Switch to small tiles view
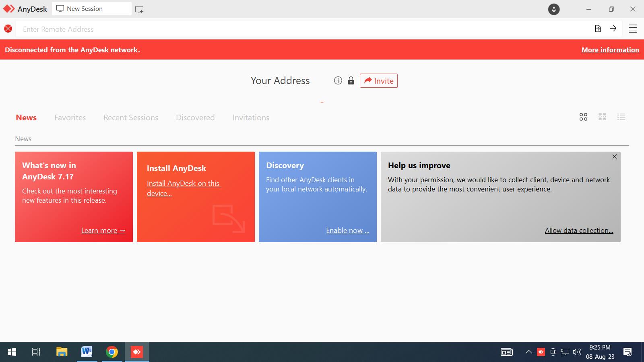This screenshot has width=644, height=362. [602, 117]
